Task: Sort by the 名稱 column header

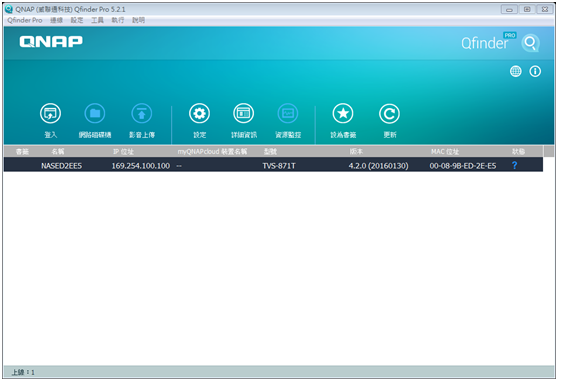Action: [58, 151]
